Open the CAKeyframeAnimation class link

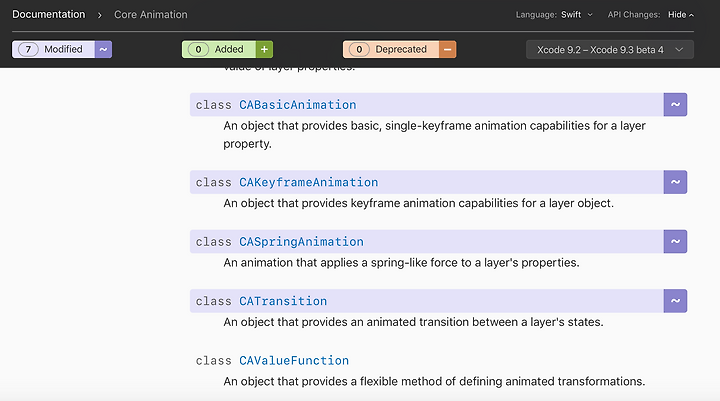point(309,182)
